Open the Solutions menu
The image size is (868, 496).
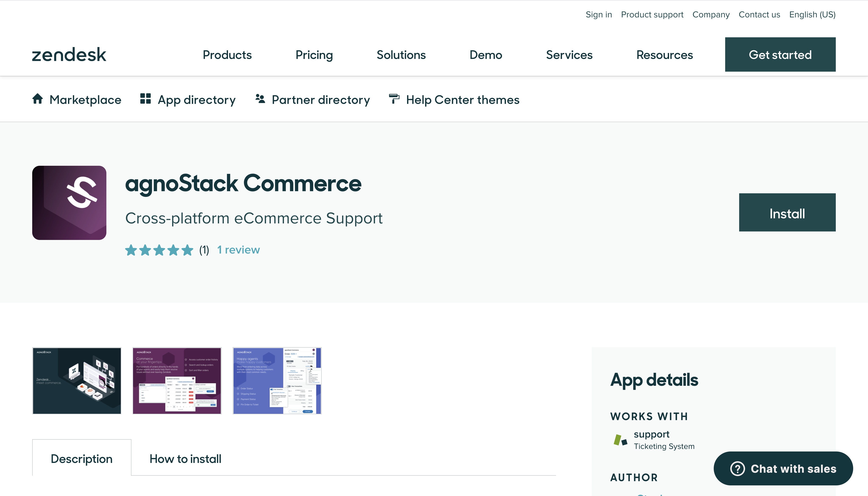pyautogui.click(x=401, y=55)
